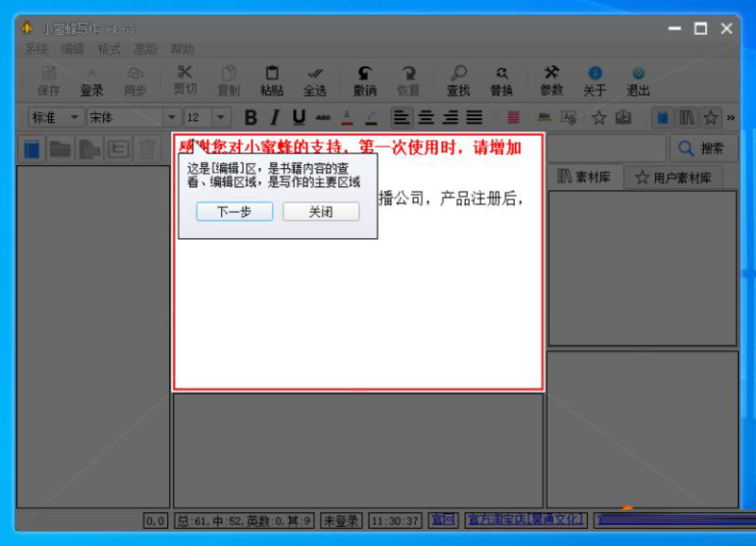This screenshot has height=546, width=756.
Task: Open the 官方淘宝店 link in status bar
Action: (525, 520)
